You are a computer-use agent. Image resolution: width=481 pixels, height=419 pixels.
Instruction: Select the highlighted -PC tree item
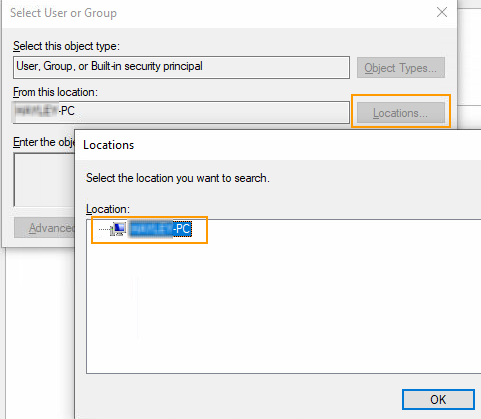160,229
